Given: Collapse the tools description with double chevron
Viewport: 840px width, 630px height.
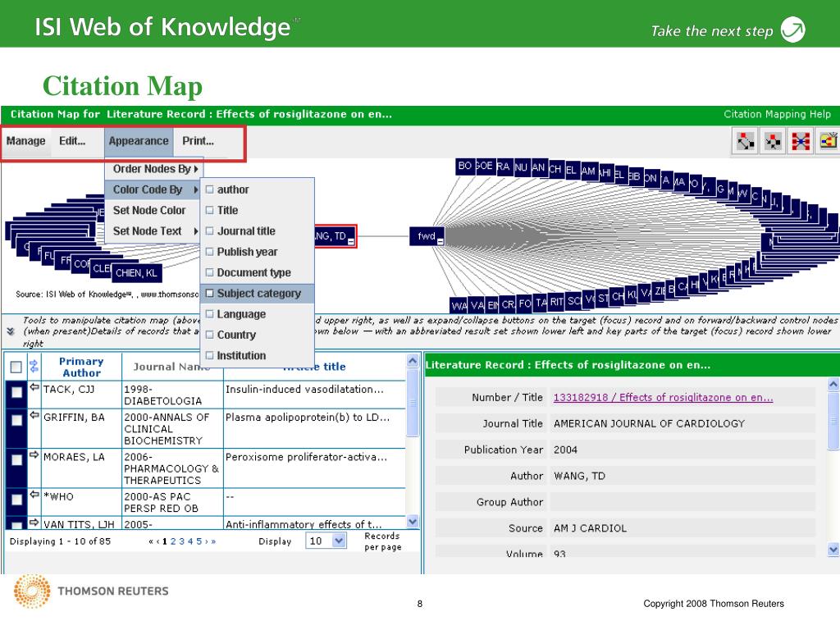Looking at the screenshot, I should (x=10, y=331).
